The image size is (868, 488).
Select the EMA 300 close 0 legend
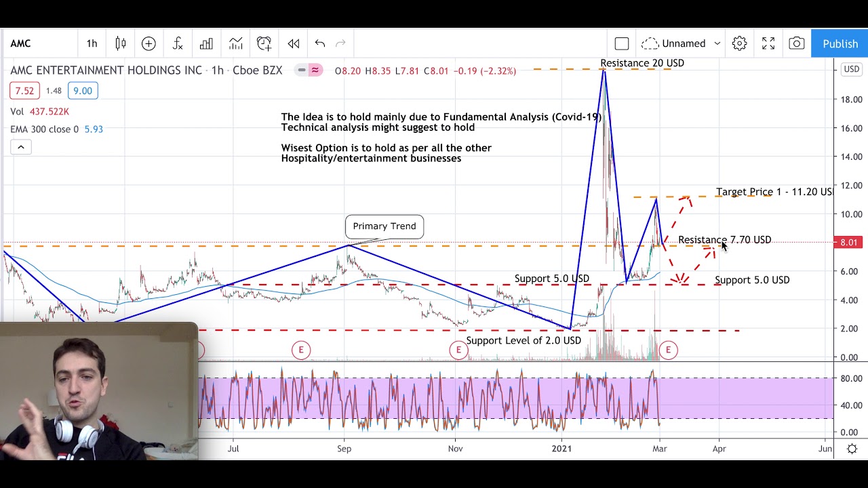click(56, 129)
